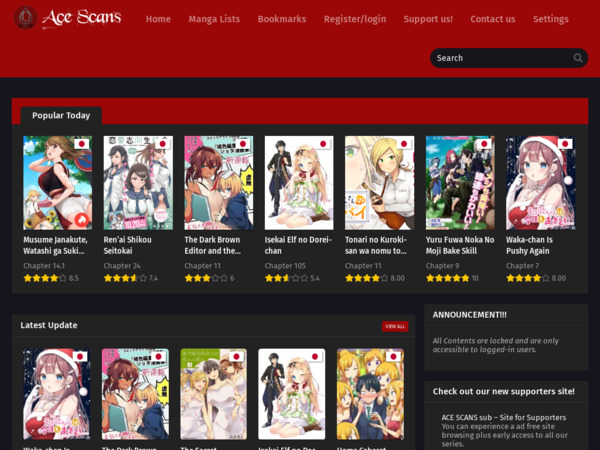Click the Japan flag on Waka-chan popular cover

point(565,144)
